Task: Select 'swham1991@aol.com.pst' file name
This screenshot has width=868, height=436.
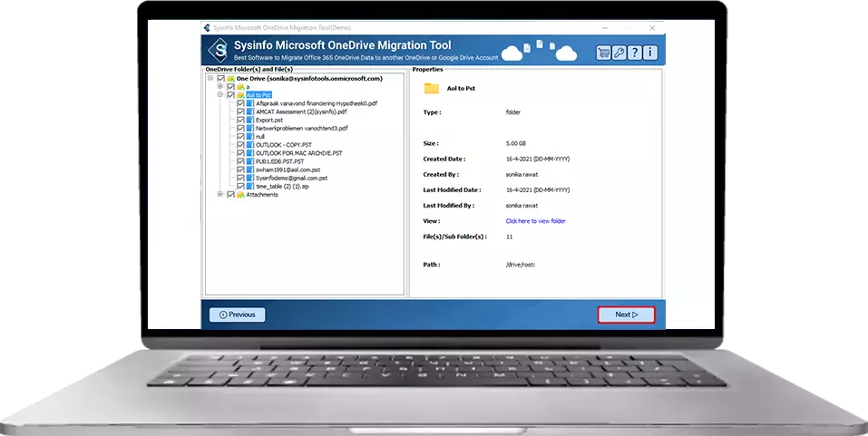Action: [x=288, y=170]
